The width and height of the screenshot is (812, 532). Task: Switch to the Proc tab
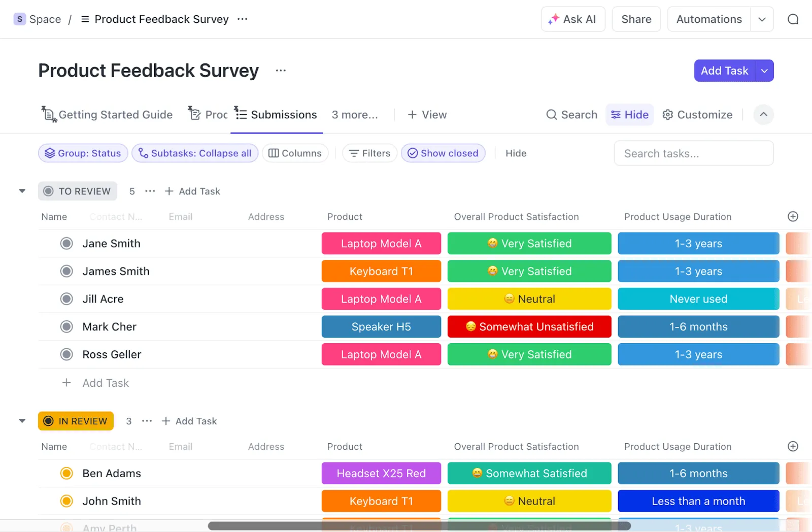(208, 115)
